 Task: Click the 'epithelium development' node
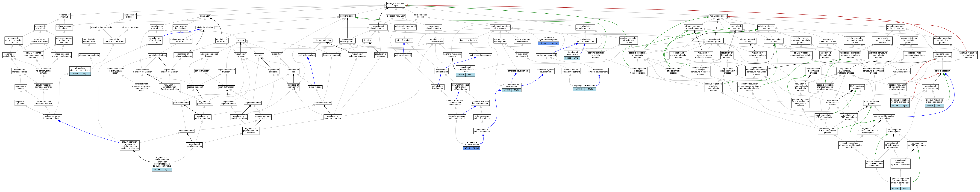(480, 55)
